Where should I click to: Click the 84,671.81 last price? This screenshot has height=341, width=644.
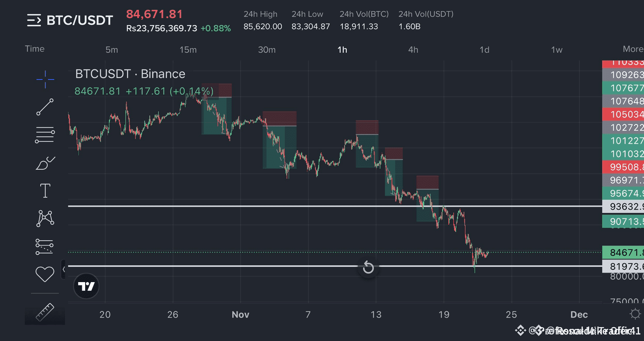154,14
